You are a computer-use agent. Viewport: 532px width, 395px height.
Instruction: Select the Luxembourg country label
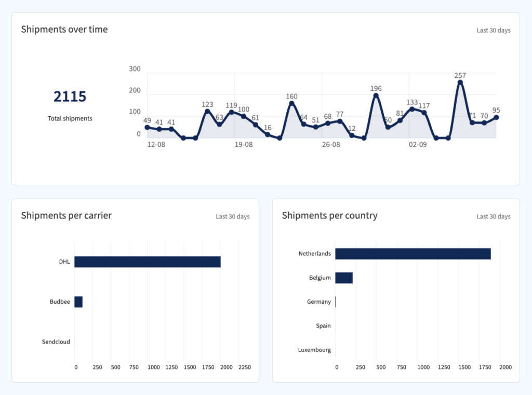[x=314, y=350]
